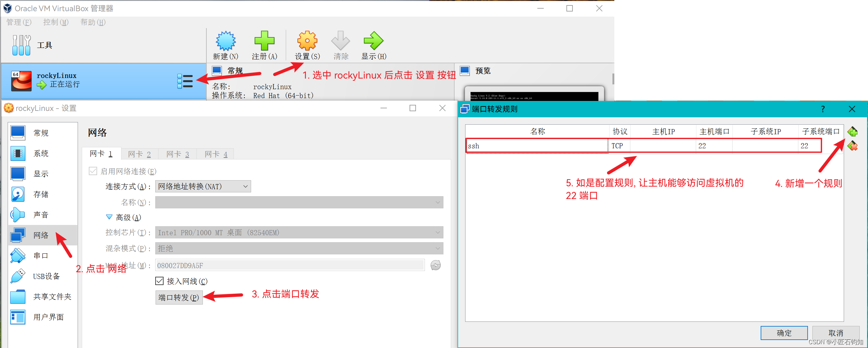Click Port Forwarding (端口转发) button
This screenshot has width=868, height=348.
coord(179,297)
